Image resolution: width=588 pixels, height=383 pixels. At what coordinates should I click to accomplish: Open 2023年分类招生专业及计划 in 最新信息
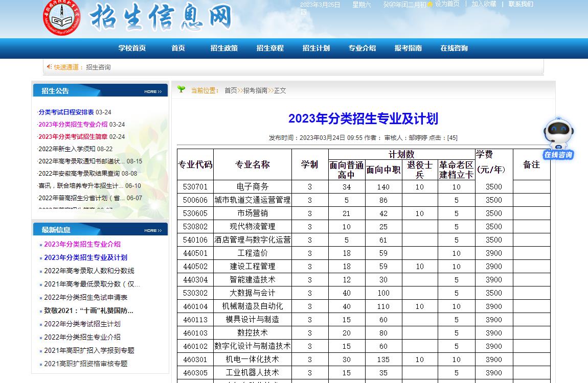tap(86, 257)
